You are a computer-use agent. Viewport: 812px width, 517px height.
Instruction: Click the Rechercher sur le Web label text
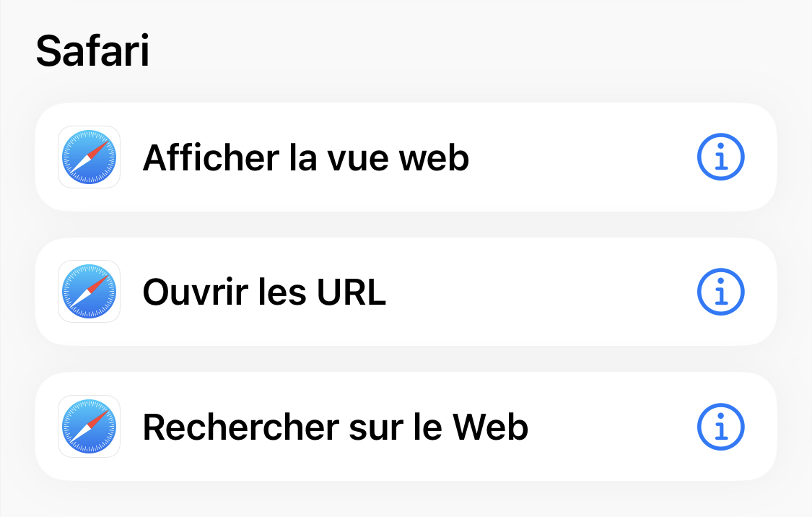click(x=335, y=427)
